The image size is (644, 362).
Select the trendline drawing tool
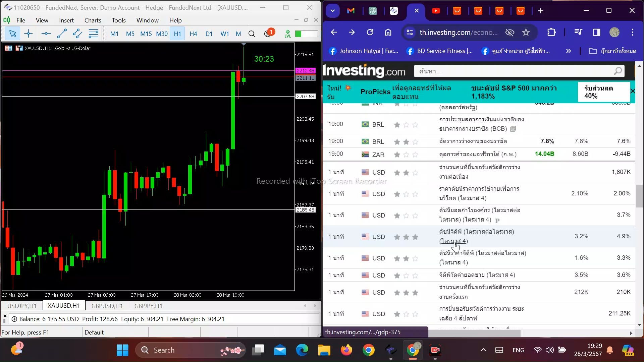tap(62, 34)
